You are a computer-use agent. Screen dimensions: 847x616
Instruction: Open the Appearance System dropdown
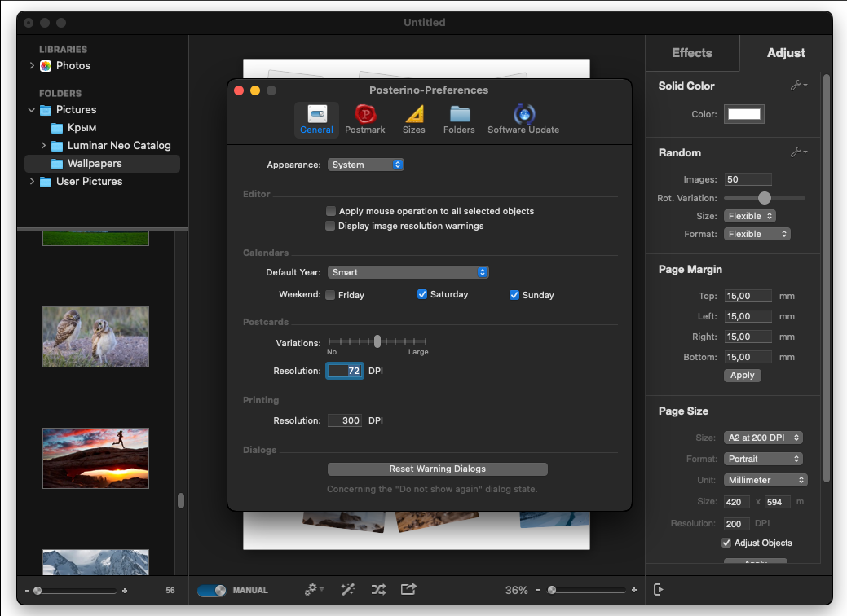(366, 165)
